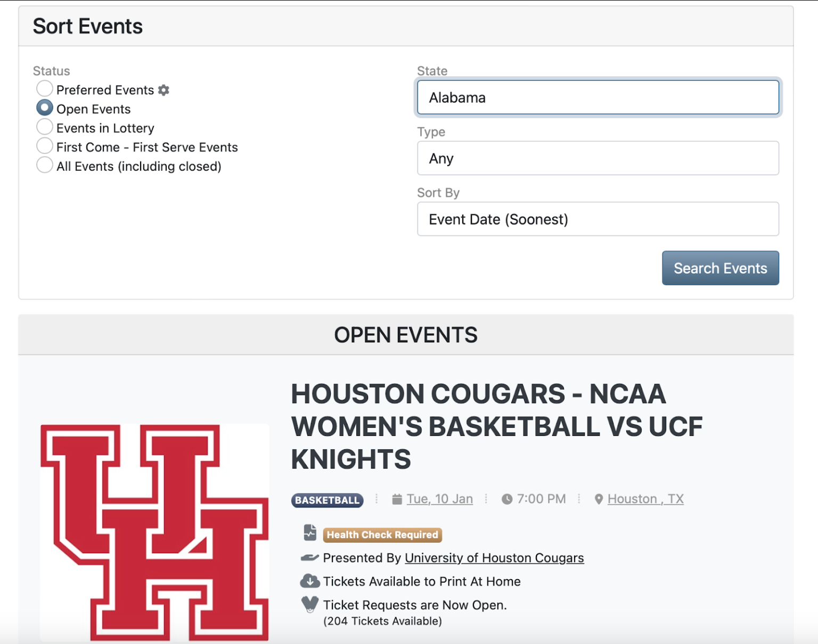
Task: Click the presented-by hand icon
Action: pyautogui.click(x=309, y=558)
